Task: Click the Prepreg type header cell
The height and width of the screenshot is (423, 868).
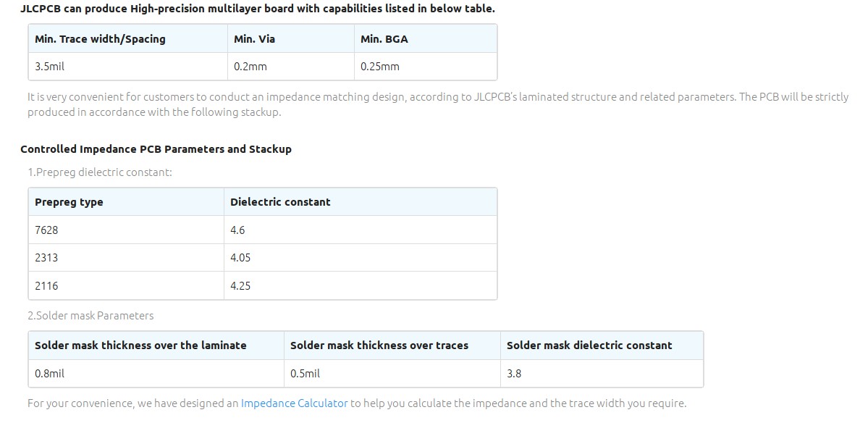Action: coord(126,202)
